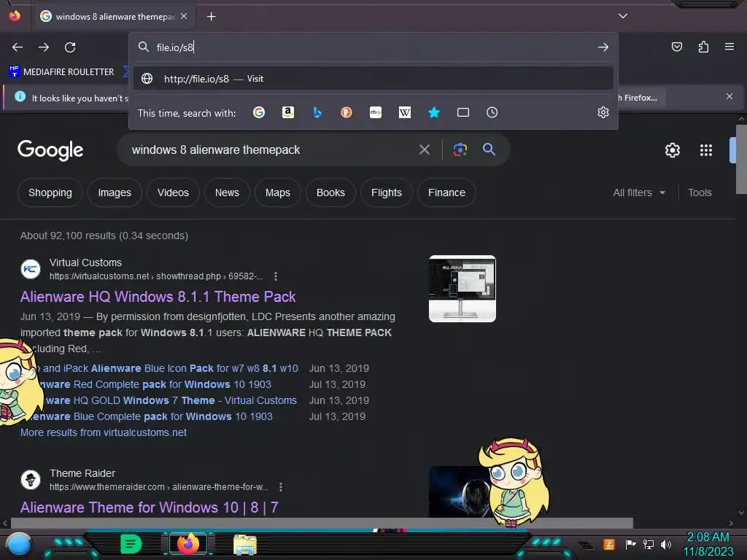Search this time with Amazon
The image size is (747, 560).
click(287, 112)
